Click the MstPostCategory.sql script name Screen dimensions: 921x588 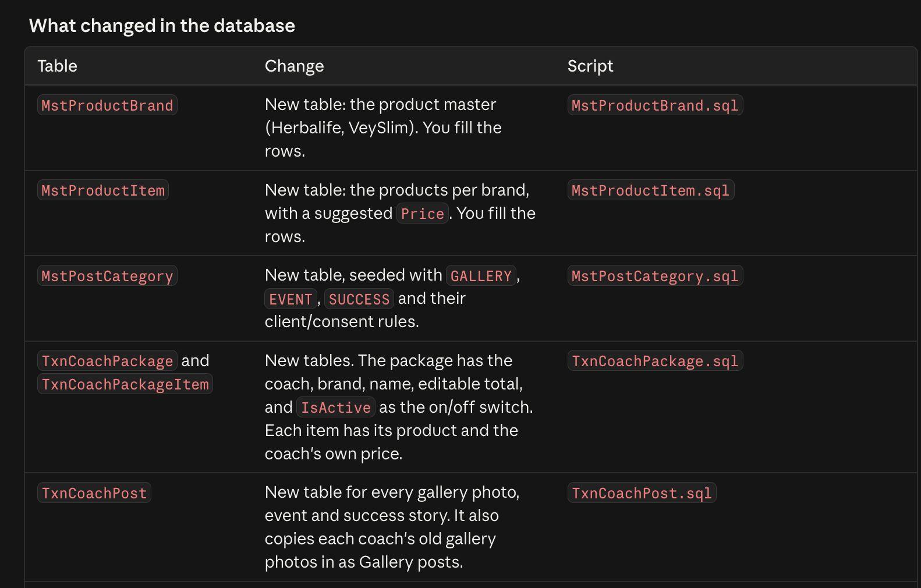[655, 276]
